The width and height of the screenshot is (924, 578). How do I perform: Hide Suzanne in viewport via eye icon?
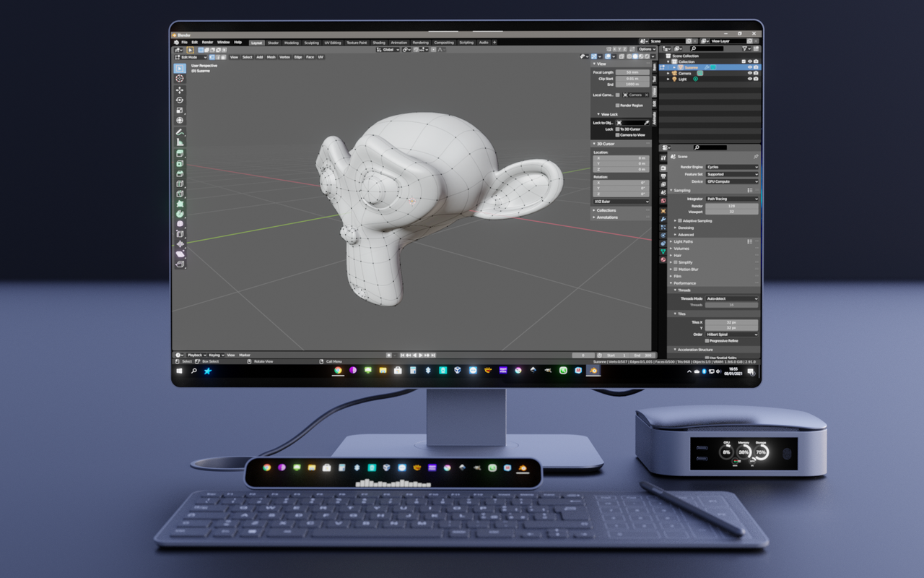click(x=750, y=67)
